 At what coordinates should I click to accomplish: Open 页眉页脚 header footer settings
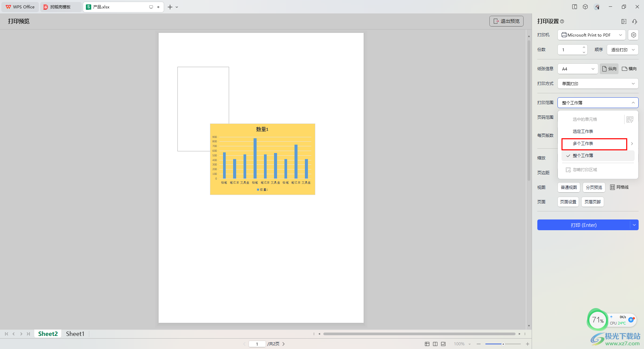(x=593, y=202)
